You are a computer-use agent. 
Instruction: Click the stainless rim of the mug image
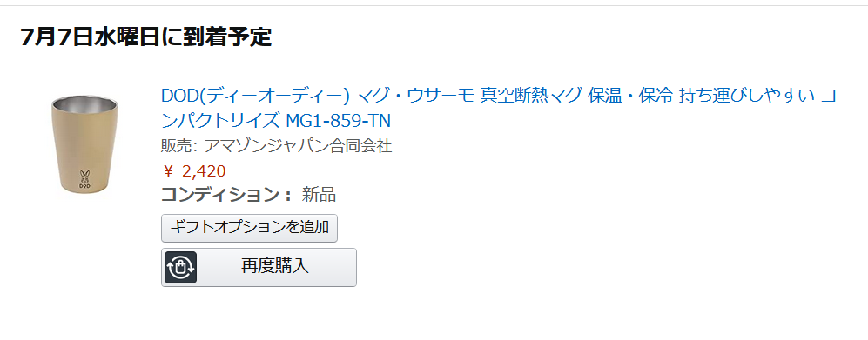[x=84, y=103]
